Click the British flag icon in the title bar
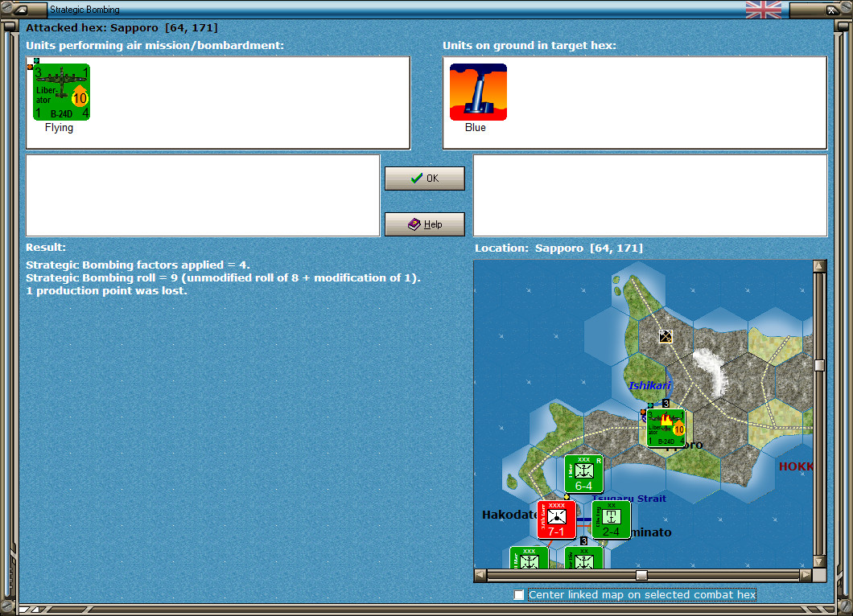The image size is (853, 616). [x=763, y=9]
